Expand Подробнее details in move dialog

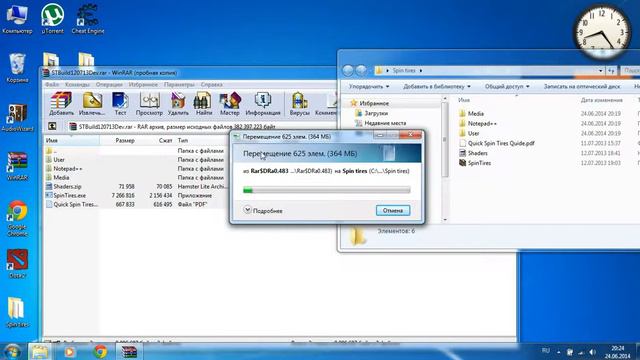coord(263,210)
